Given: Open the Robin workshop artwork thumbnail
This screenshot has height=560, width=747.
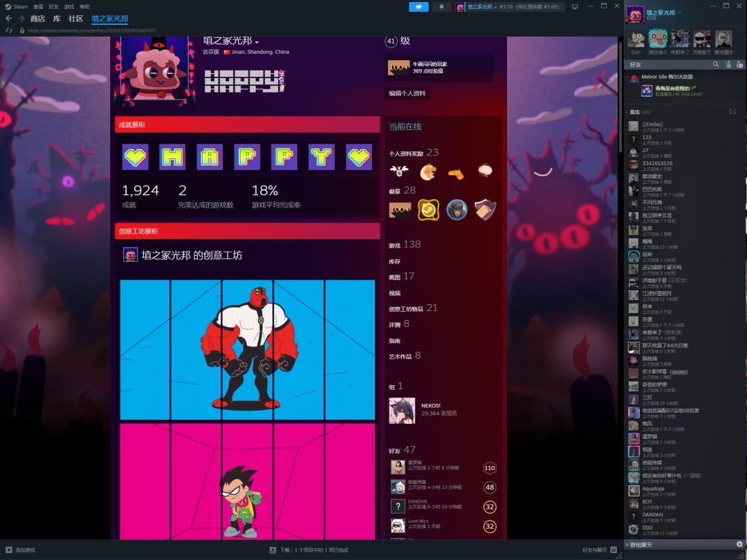Looking at the screenshot, I should [247, 481].
